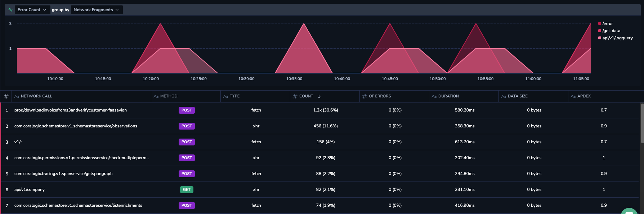Open the Network Fragments group-by dropdown
644x214 pixels.
pos(97,10)
